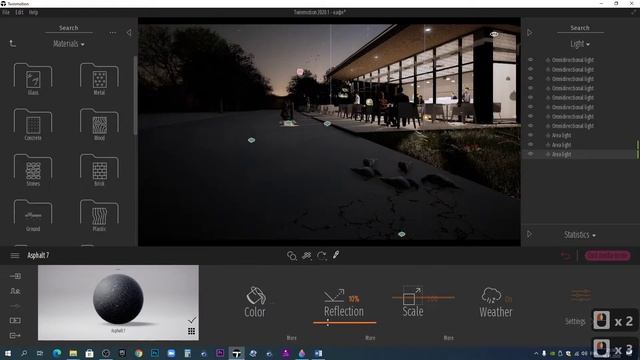Toggle the Weather On switch

pyautogui.click(x=509, y=299)
